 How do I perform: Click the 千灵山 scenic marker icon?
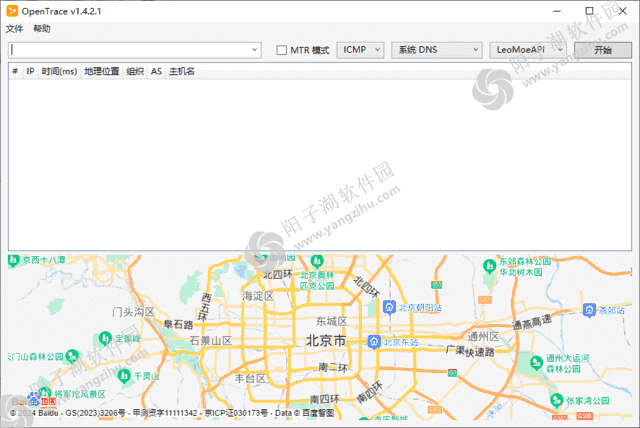click(x=124, y=376)
